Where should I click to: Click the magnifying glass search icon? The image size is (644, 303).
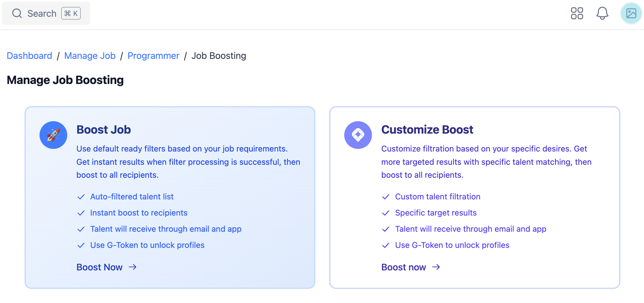(x=17, y=13)
